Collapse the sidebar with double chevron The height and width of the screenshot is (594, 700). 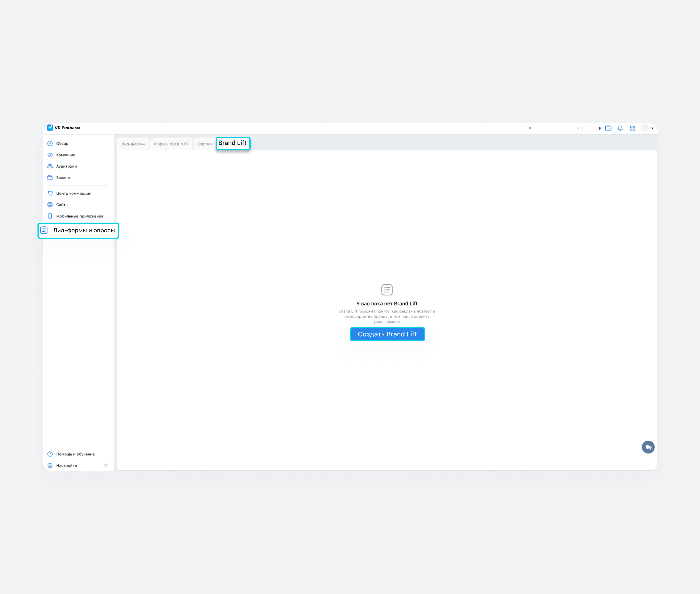(106, 465)
